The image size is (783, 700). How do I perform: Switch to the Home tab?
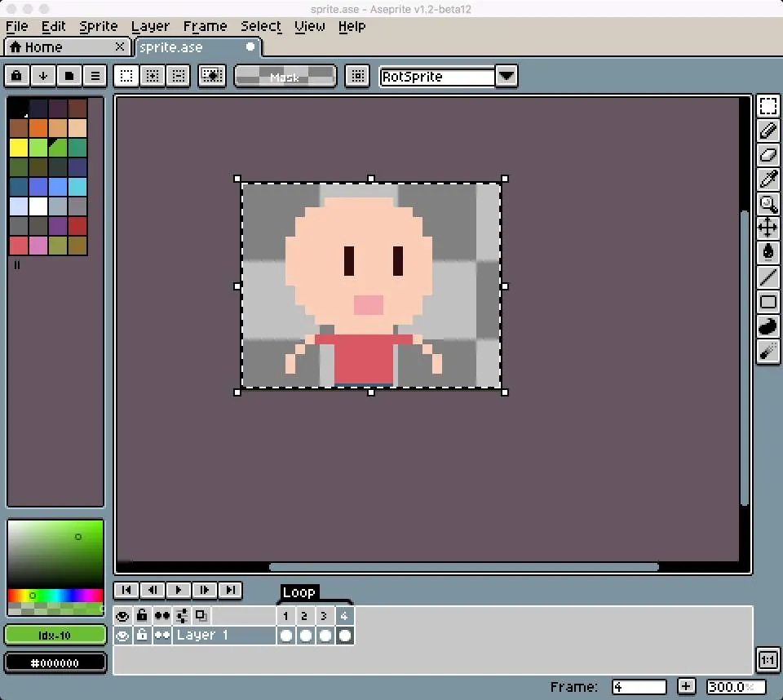click(67, 47)
